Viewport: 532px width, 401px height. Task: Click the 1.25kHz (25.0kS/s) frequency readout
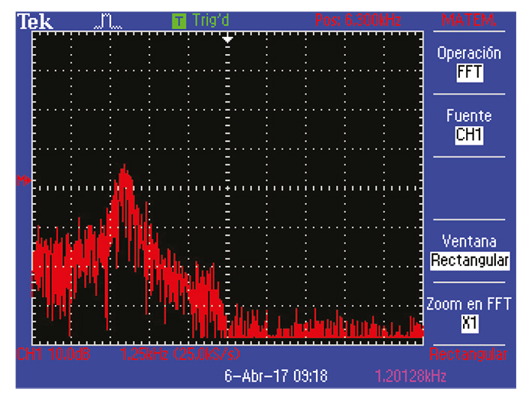tap(180, 354)
